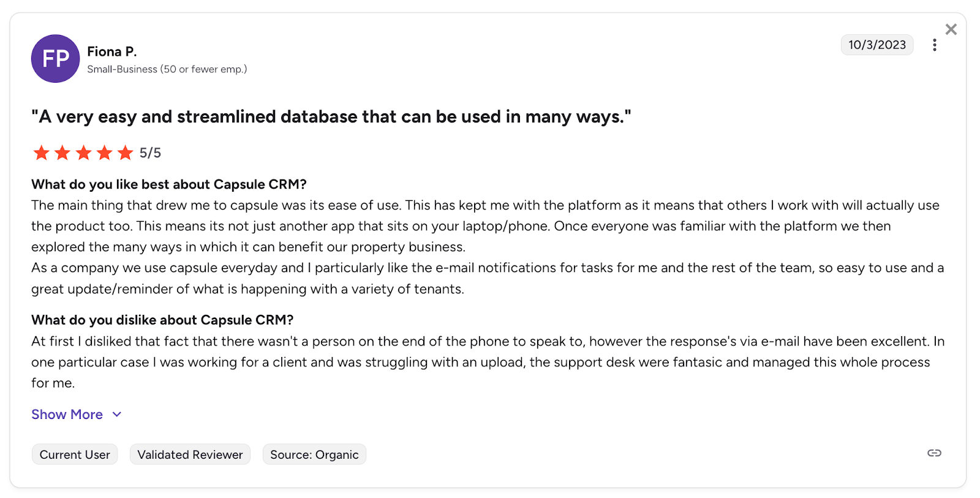Click the Validated Reviewer badge
Image resolution: width=980 pixels, height=498 pixels.
(x=190, y=454)
